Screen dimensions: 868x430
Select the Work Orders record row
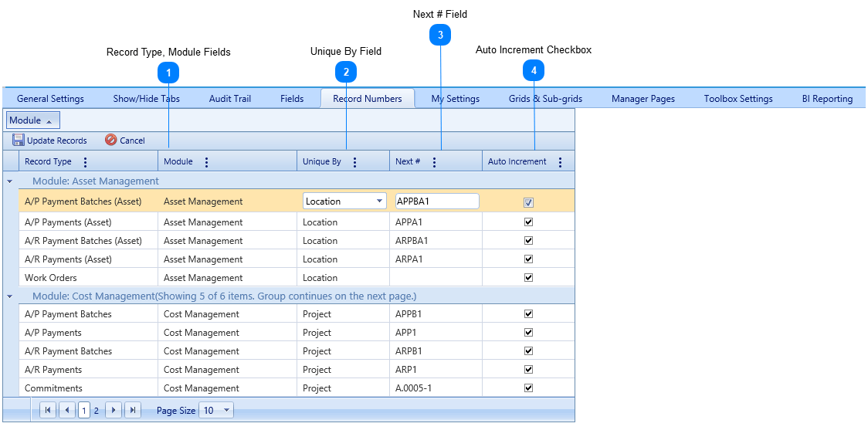pos(297,277)
